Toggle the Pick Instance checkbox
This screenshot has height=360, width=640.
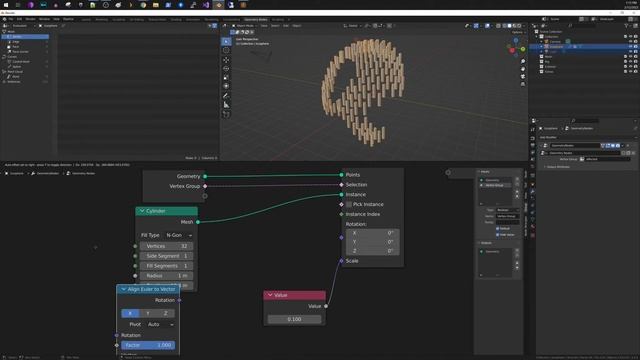[x=349, y=204]
